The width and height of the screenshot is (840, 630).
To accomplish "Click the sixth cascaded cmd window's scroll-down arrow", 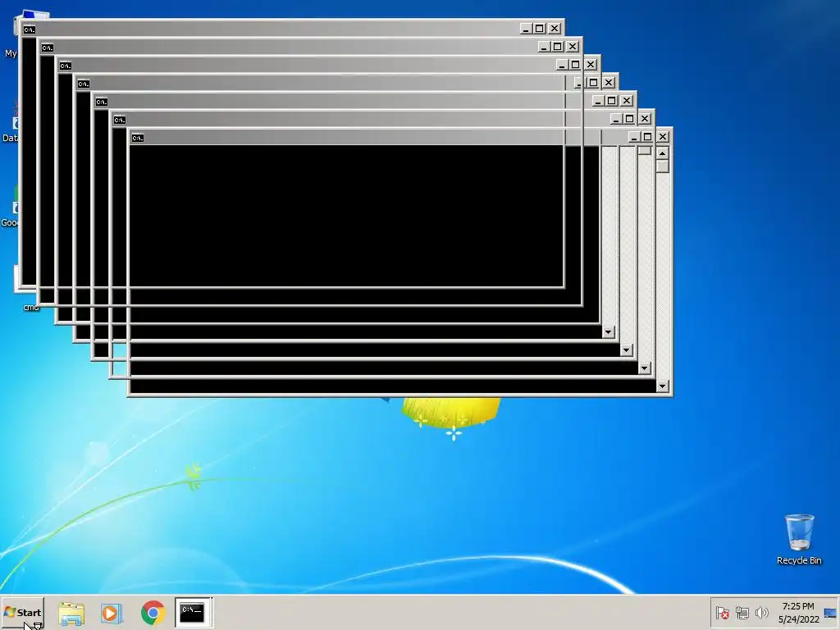I will pyautogui.click(x=645, y=368).
